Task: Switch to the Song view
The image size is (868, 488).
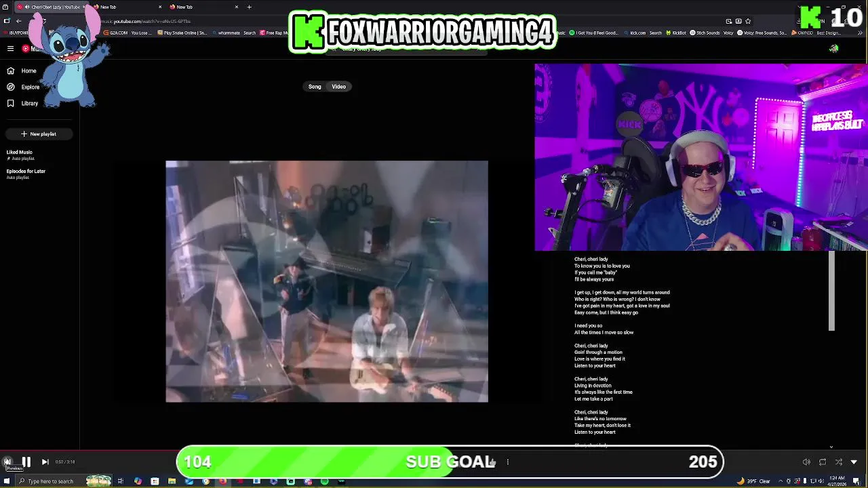Action: click(x=315, y=87)
